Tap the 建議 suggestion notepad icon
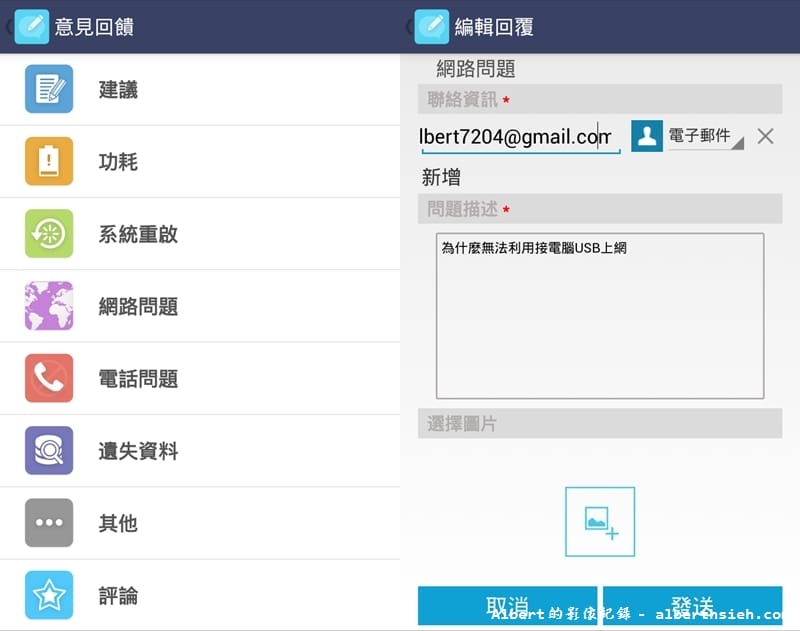The width and height of the screenshot is (800, 631). tap(49, 89)
